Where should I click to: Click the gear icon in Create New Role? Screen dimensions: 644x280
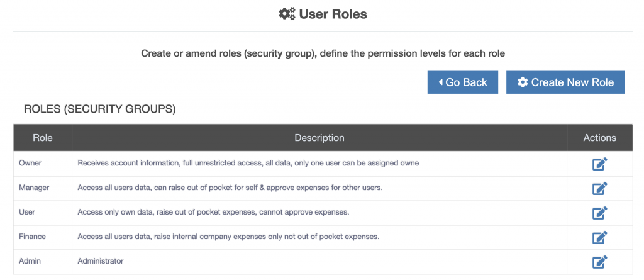(523, 82)
